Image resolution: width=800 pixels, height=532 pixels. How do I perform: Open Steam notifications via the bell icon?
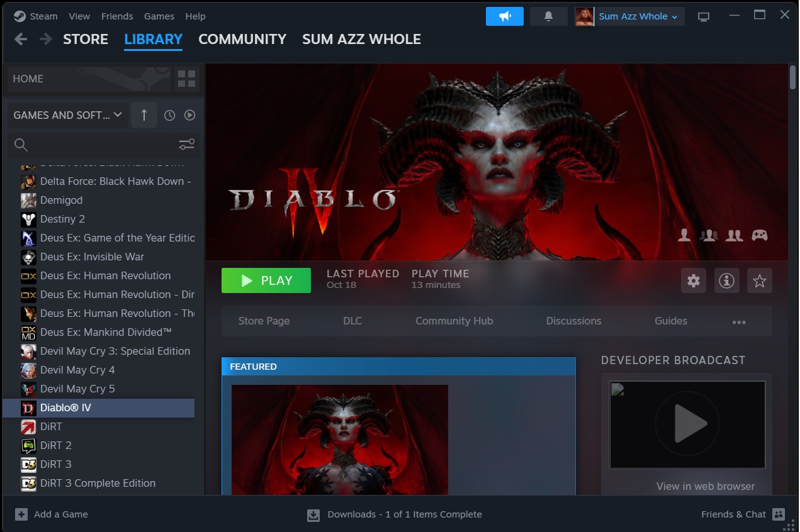[x=548, y=16]
